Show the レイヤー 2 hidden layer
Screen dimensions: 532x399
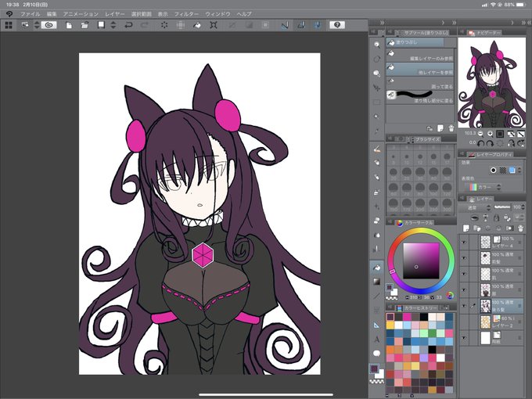464,322
